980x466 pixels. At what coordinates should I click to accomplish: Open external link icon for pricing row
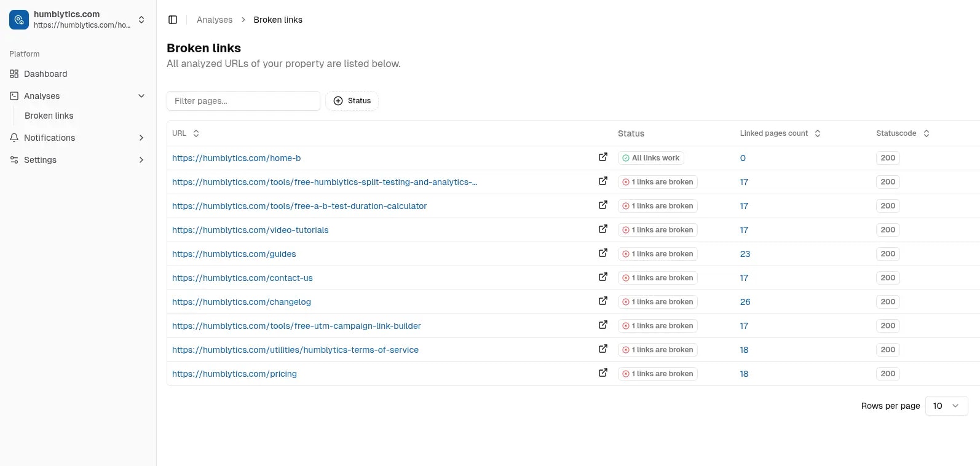click(603, 373)
